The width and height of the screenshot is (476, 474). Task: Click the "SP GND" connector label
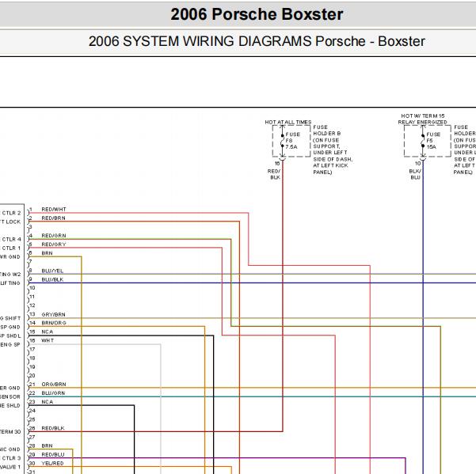click(10, 328)
